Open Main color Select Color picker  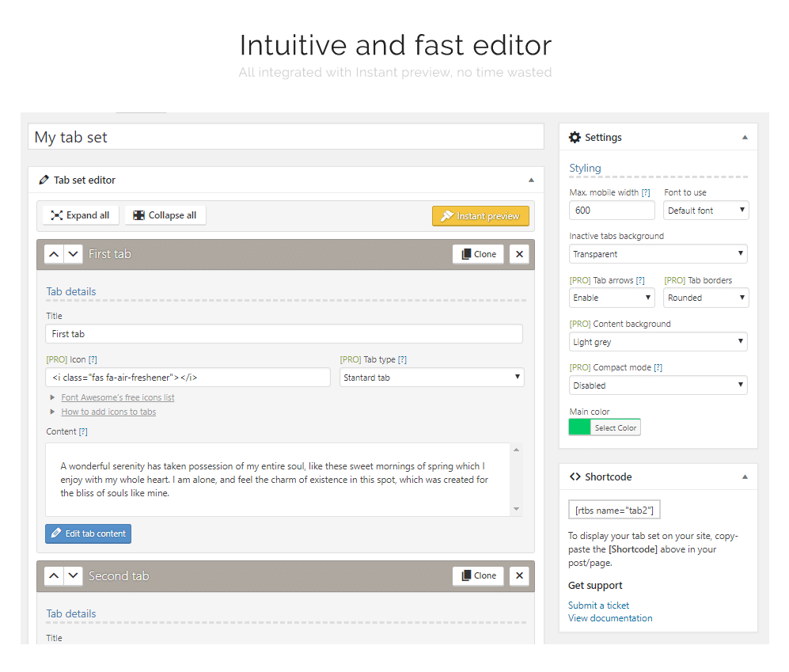click(x=605, y=427)
